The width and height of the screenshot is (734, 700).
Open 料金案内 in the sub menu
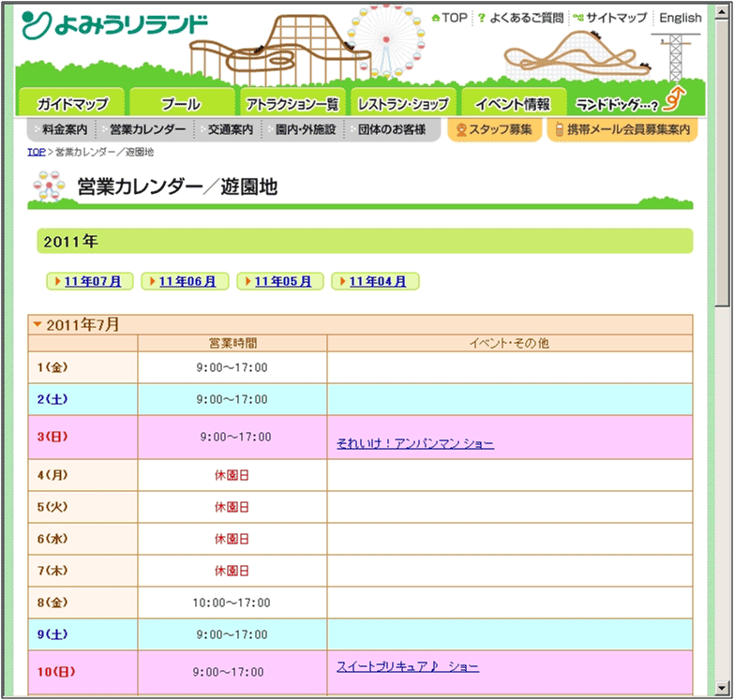click(64, 129)
